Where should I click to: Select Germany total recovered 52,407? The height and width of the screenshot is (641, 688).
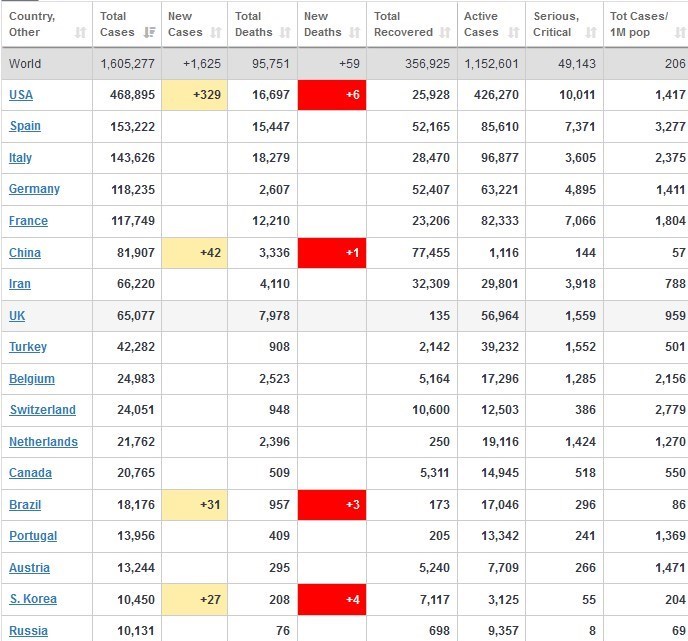tap(431, 190)
